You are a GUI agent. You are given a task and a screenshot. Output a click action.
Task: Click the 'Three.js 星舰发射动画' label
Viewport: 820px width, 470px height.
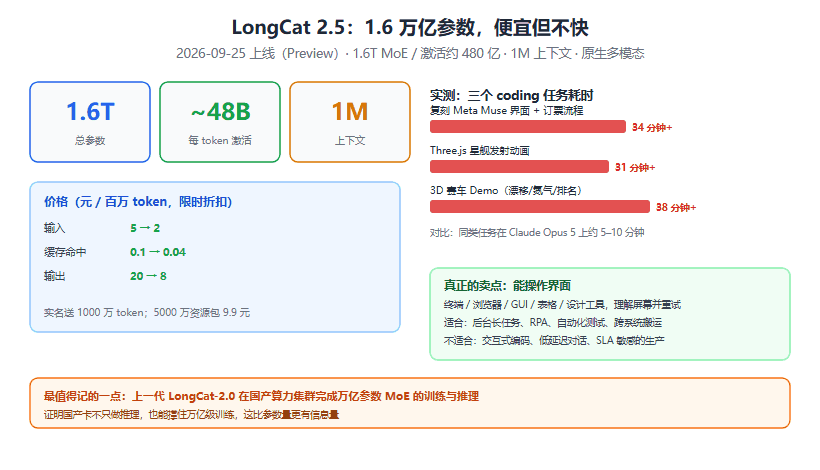click(480, 151)
